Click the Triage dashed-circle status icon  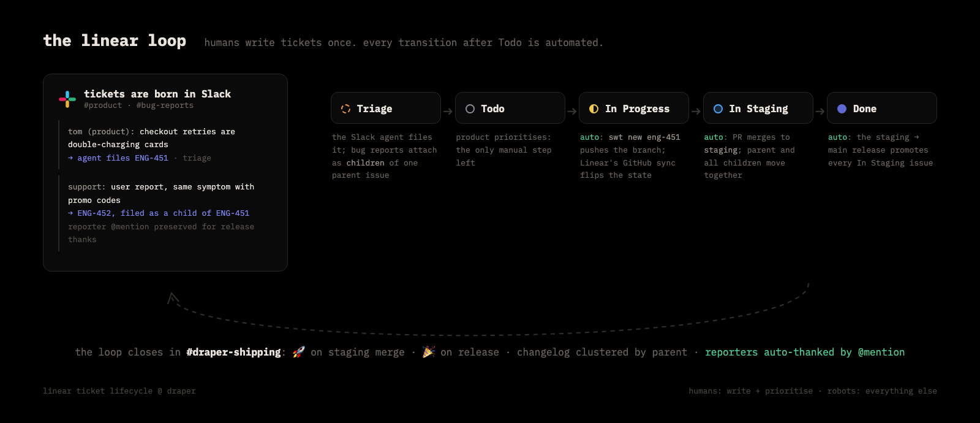coord(346,109)
